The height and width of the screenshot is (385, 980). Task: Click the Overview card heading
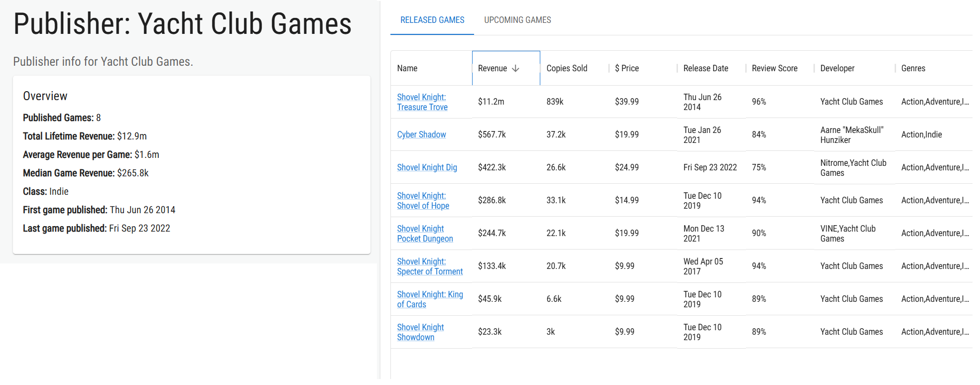45,96
